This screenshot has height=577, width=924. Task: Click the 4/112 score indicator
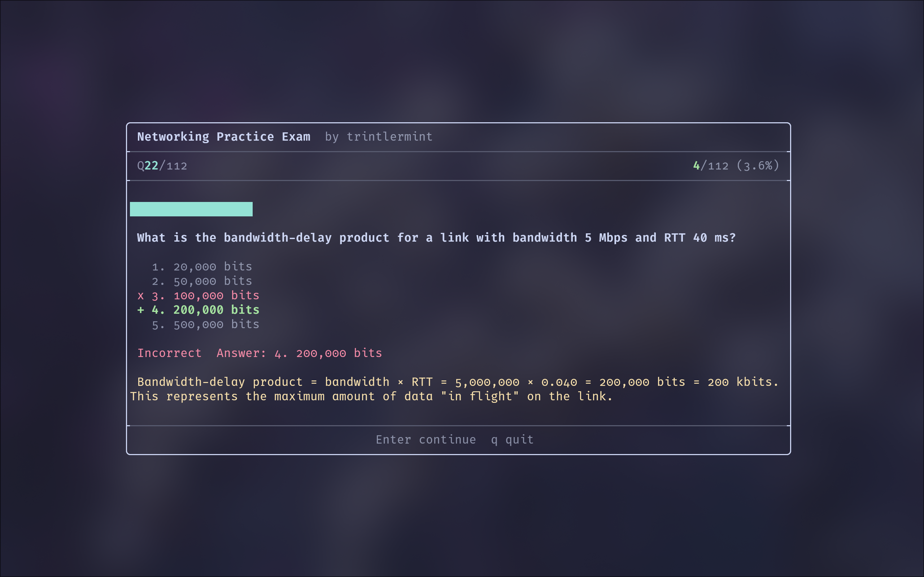click(710, 166)
